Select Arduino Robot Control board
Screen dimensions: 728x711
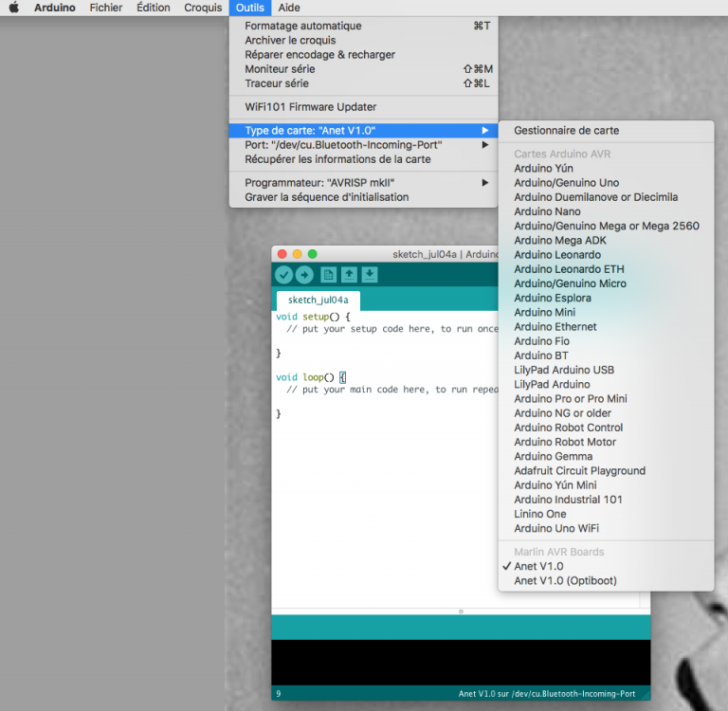606,428
